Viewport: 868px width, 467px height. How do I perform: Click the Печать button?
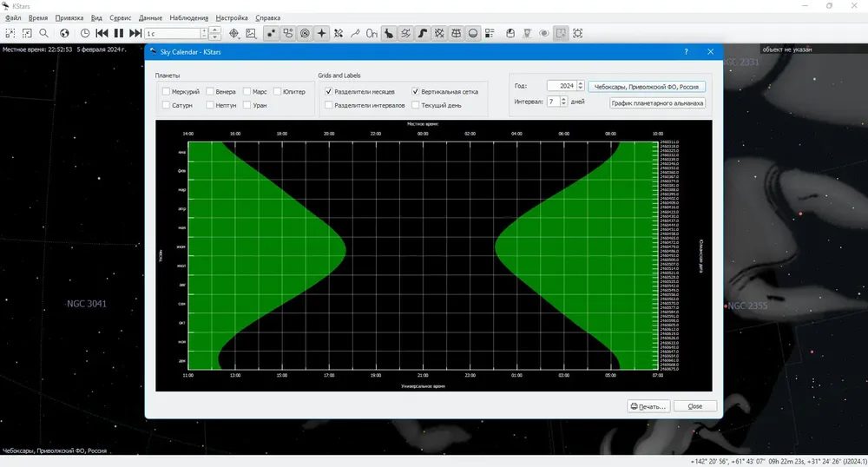[x=648, y=406]
